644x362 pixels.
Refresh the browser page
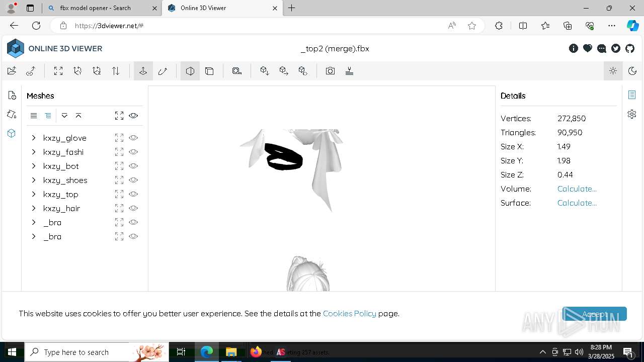(x=36, y=26)
